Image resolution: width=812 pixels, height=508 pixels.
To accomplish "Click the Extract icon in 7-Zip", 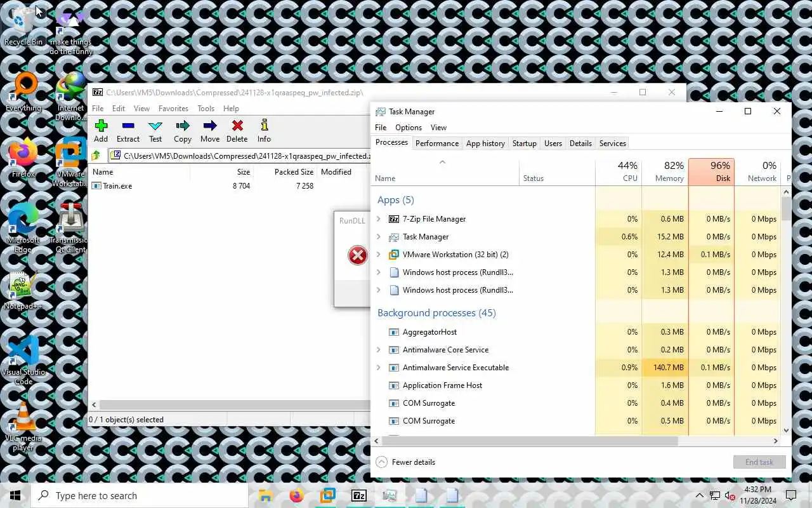I will pos(128,126).
